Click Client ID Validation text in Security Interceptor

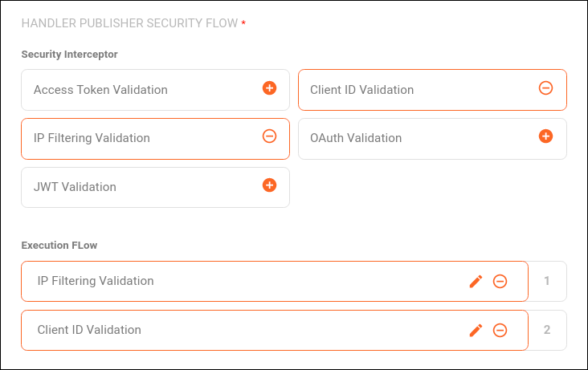(361, 90)
